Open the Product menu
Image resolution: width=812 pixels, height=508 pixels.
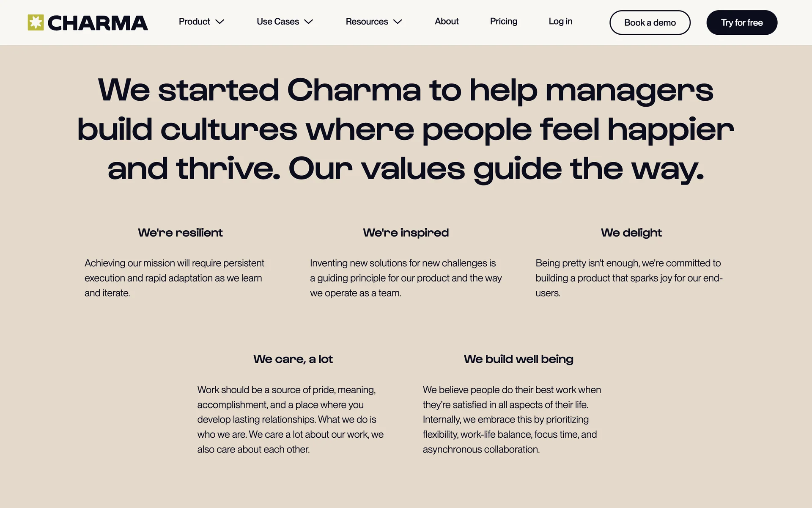(195, 22)
